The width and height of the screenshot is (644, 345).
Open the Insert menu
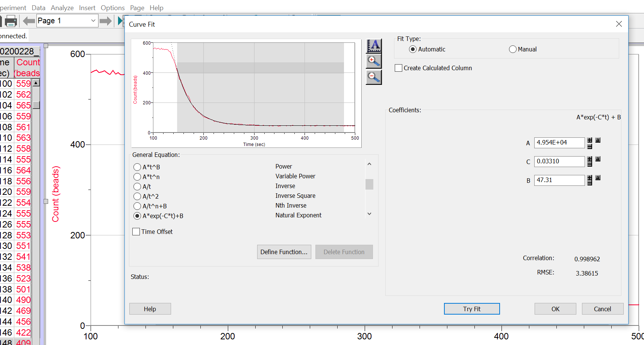pyautogui.click(x=87, y=8)
